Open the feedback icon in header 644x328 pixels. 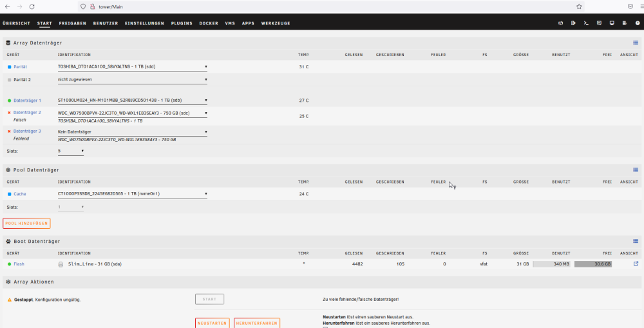point(599,23)
